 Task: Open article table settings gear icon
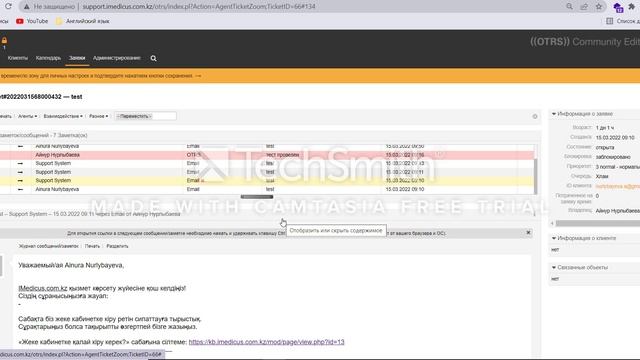pyautogui.click(x=535, y=117)
